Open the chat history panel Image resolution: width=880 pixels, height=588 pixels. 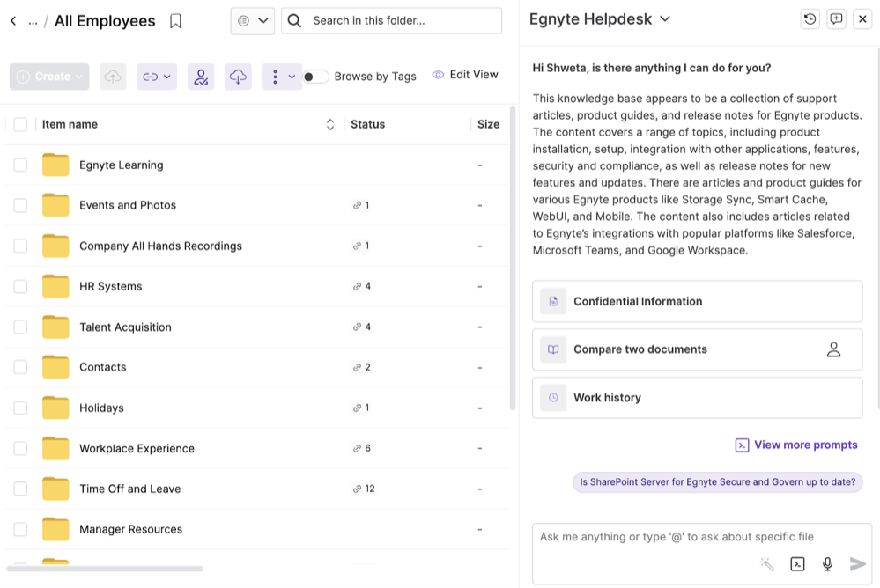(x=810, y=18)
